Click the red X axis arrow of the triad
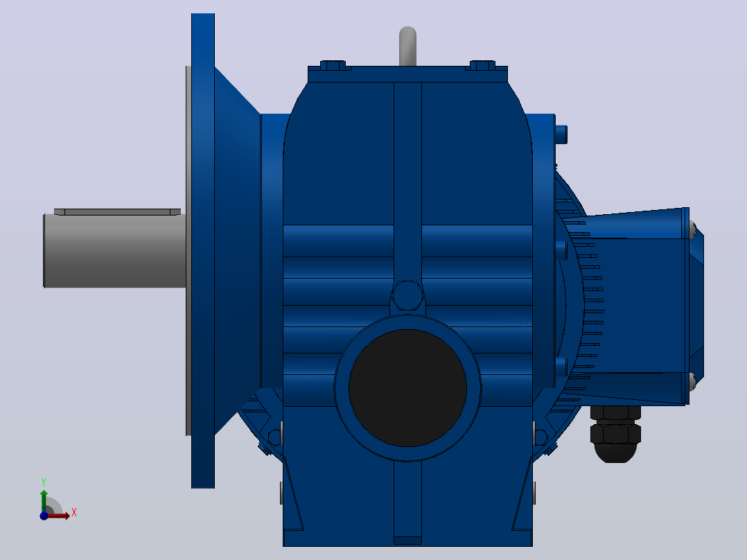The width and height of the screenshot is (747, 560). pyautogui.click(x=60, y=516)
